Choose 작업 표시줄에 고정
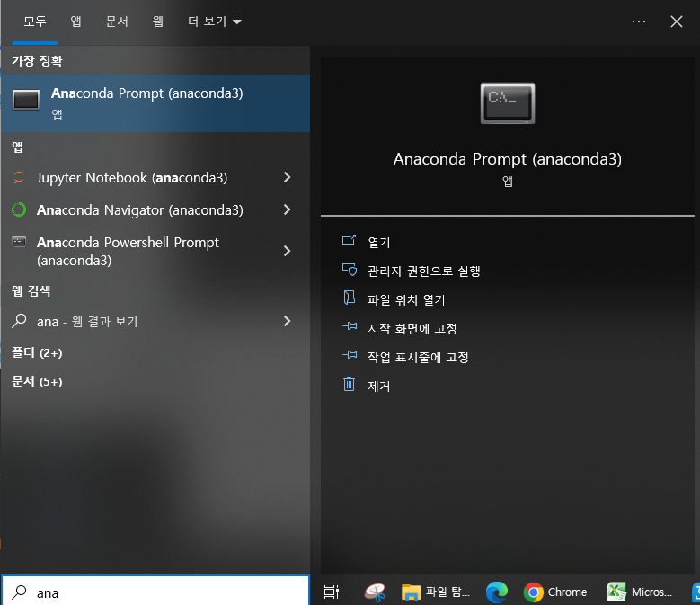Viewport: 700px width, 605px height. [418, 357]
